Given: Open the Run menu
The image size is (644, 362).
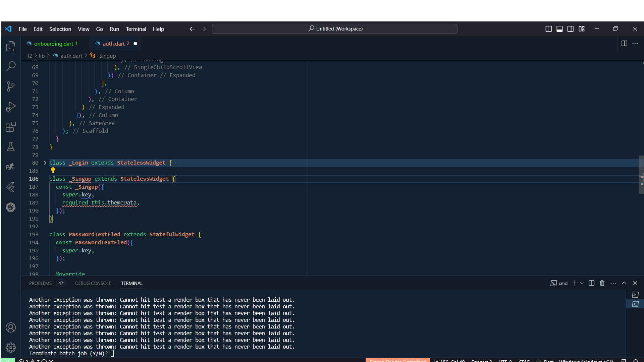Looking at the screenshot, I should pyautogui.click(x=114, y=29).
